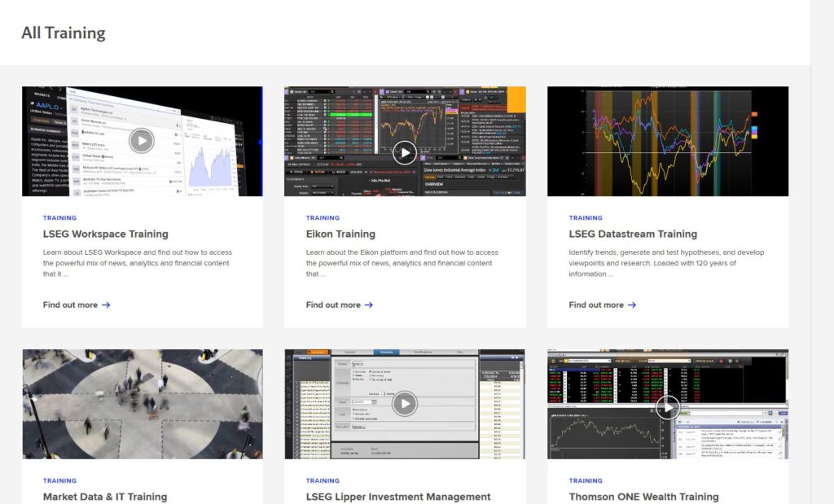Open Find out more for LSEG Datastream

(597, 305)
